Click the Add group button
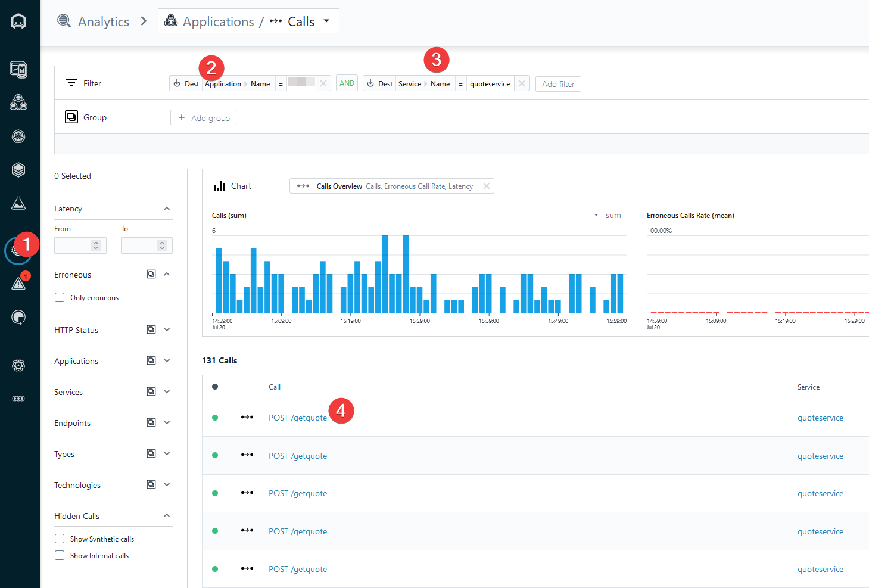Viewport: 869px width, 588px height. [203, 117]
